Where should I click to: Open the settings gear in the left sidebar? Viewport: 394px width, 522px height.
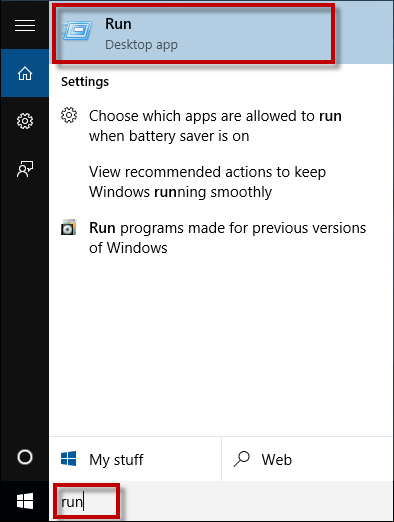coord(25,121)
